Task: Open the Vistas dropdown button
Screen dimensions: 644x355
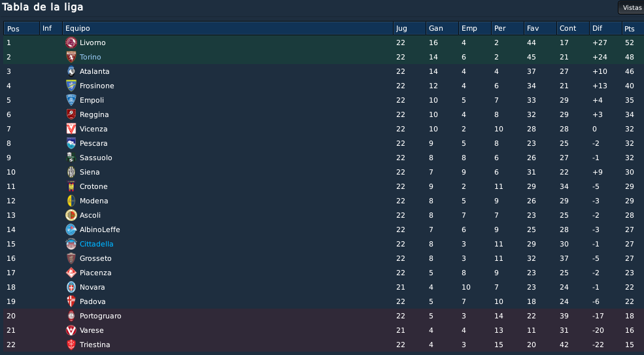Action: point(632,7)
